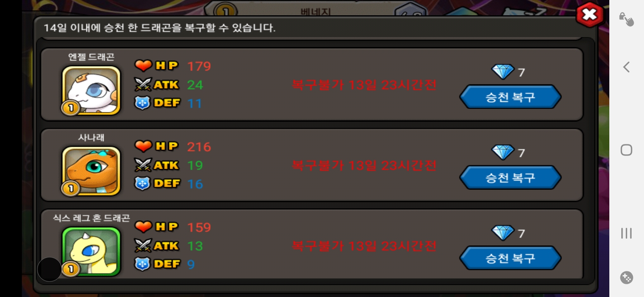Image resolution: width=644 pixels, height=297 pixels.
Task: Tap the Android back arrow
Action: [626, 67]
